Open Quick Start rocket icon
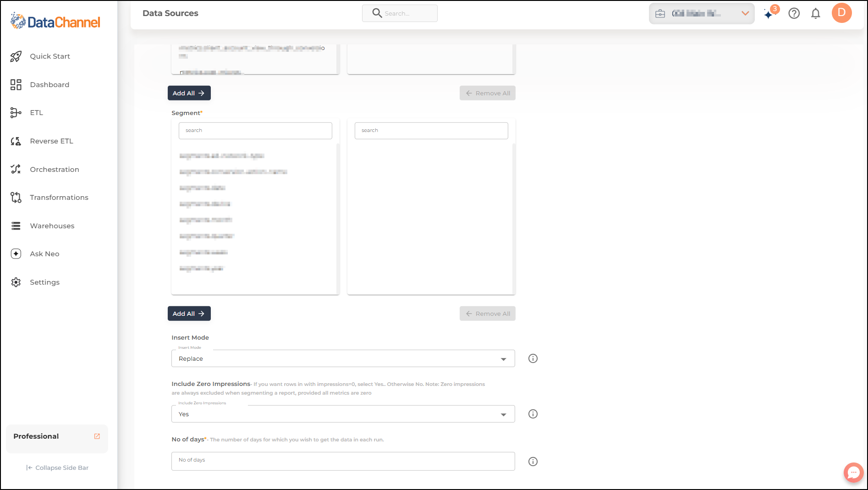The image size is (868, 490). (x=16, y=56)
